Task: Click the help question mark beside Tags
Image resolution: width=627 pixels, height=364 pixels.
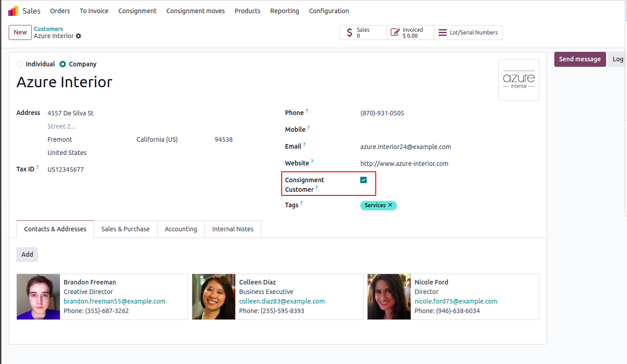Action: tap(301, 203)
